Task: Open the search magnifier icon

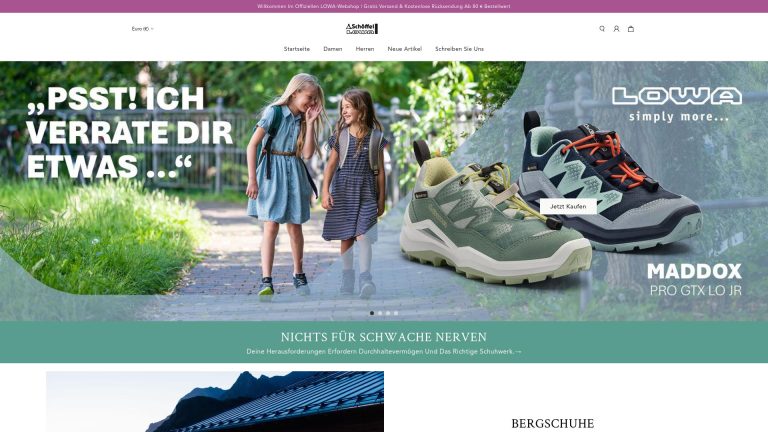Action: (x=602, y=29)
